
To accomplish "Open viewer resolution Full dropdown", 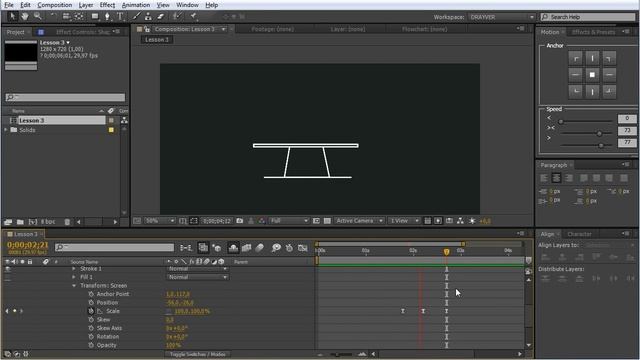I will [x=288, y=221].
